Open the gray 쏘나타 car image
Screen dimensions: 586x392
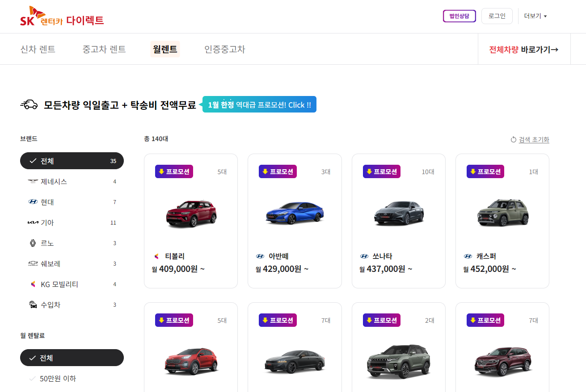[x=399, y=213]
